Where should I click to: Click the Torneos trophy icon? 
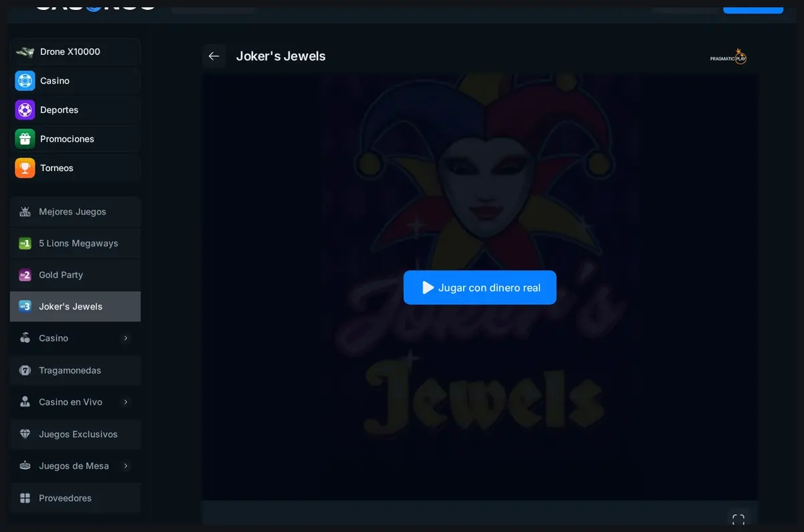point(25,168)
